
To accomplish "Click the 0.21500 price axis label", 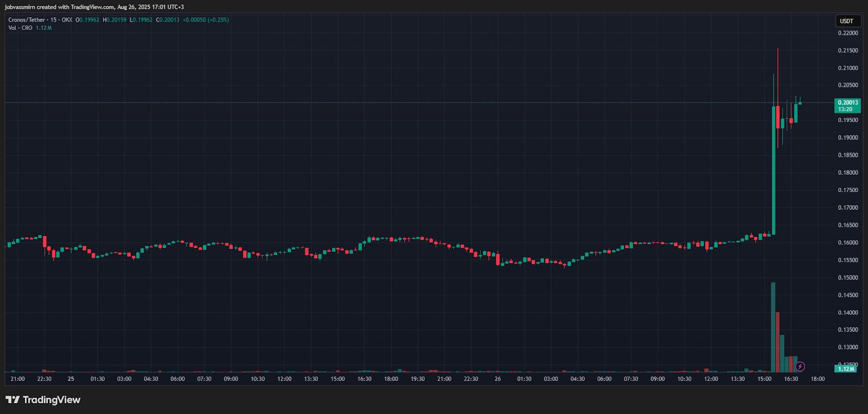I will click(x=848, y=50).
